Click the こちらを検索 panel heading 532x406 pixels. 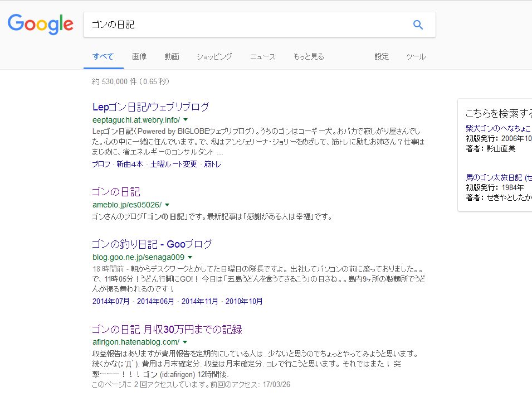point(499,113)
